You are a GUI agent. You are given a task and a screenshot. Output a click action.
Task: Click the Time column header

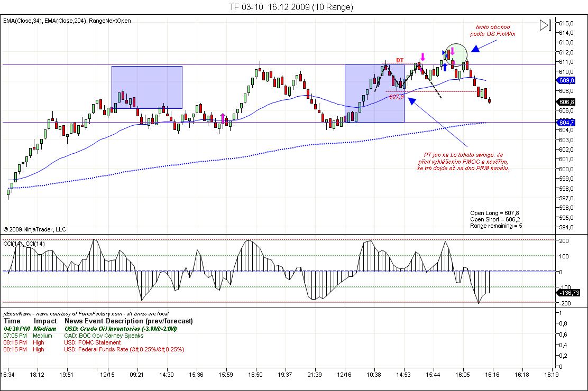[12, 321]
